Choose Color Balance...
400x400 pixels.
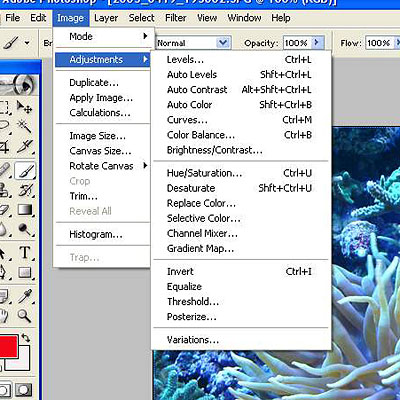point(241,135)
